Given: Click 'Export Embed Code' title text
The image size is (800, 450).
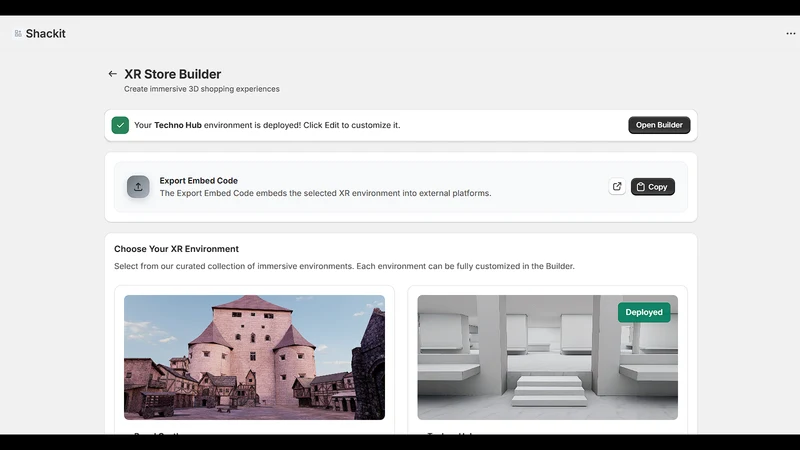Looking at the screenshot, I should point(198,181).
